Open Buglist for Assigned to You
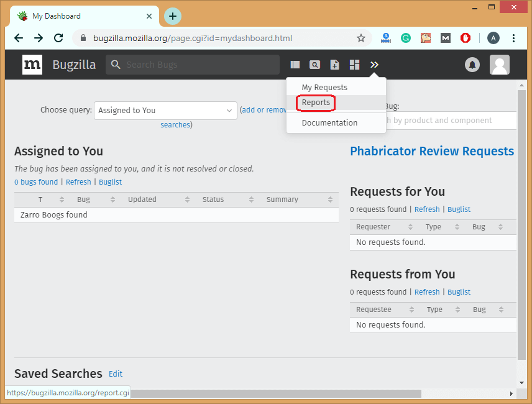 point(110,182)
